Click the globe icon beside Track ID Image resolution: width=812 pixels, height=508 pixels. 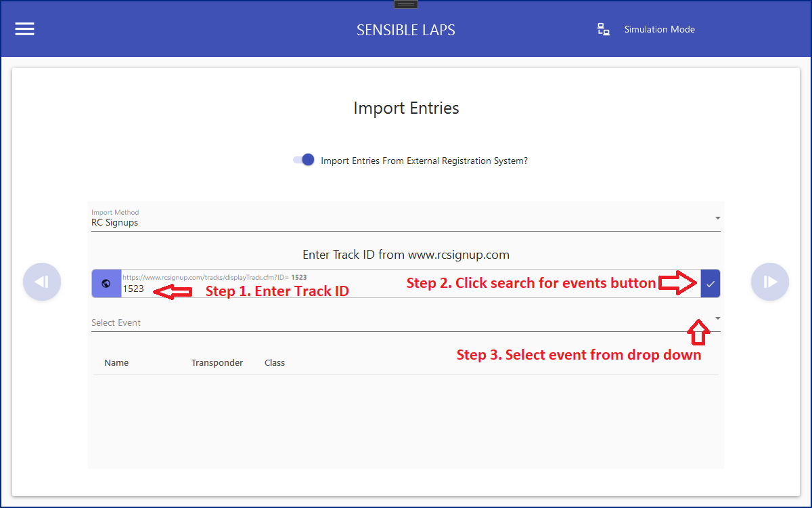pyautogui.click(x=106, y=284)
